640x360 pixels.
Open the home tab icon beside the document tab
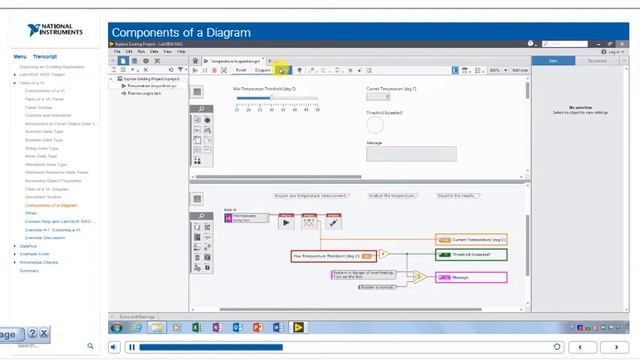pos(196,61)
